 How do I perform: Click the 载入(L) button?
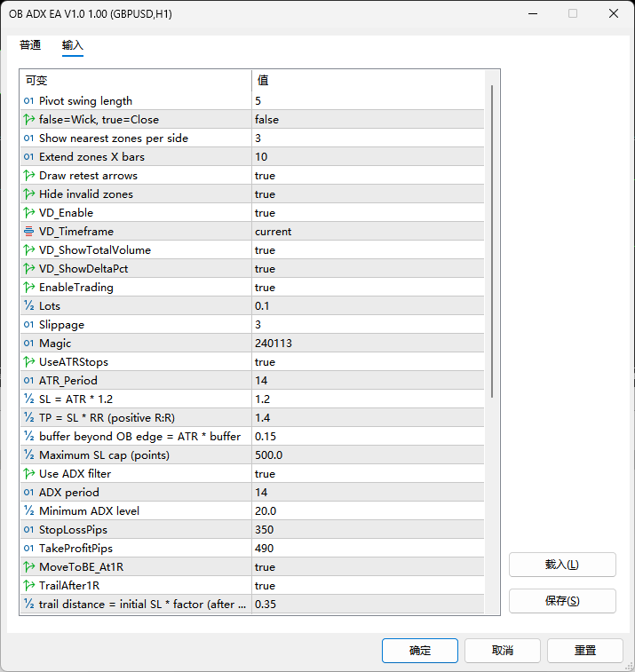point(561,565)
